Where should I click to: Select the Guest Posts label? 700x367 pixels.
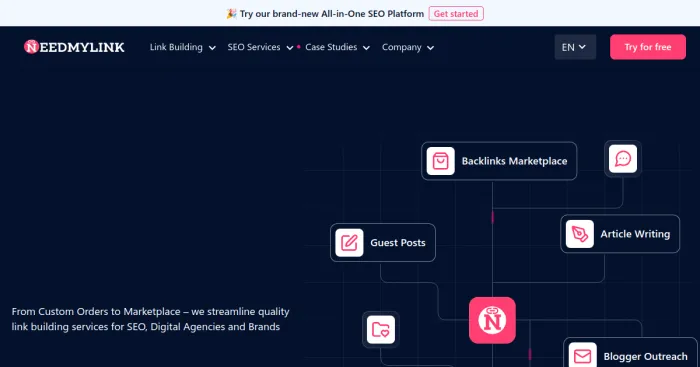pyautogui.click(x=398, y=243)
